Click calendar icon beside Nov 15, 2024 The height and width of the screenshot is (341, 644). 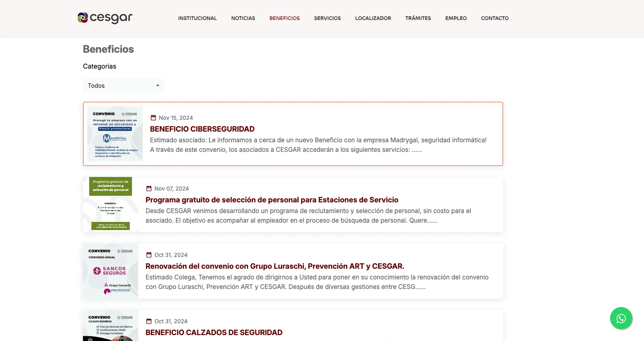[x=153, y=118]
